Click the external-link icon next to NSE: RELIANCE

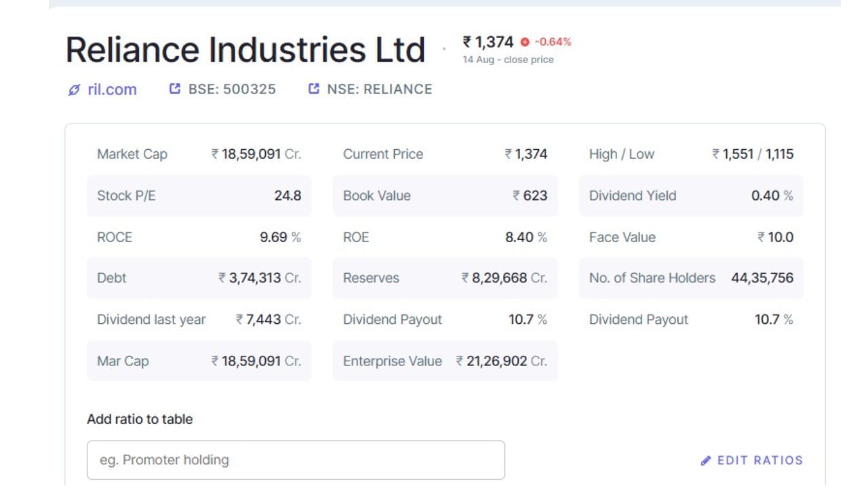(x=314, y=89)
